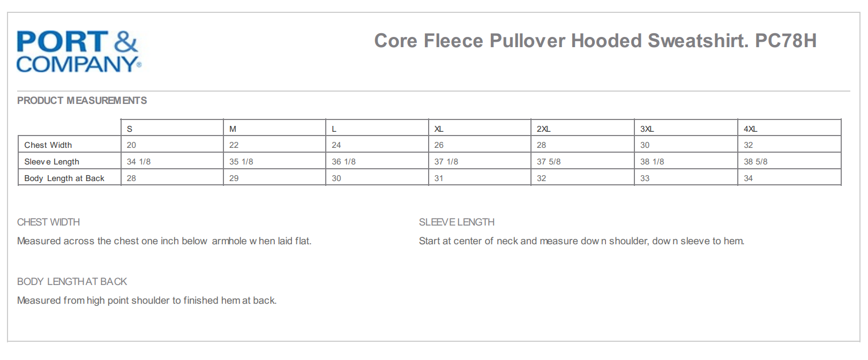The image size is (868, 360).
Task: Click the Port & Company logo
Action: 79,51
